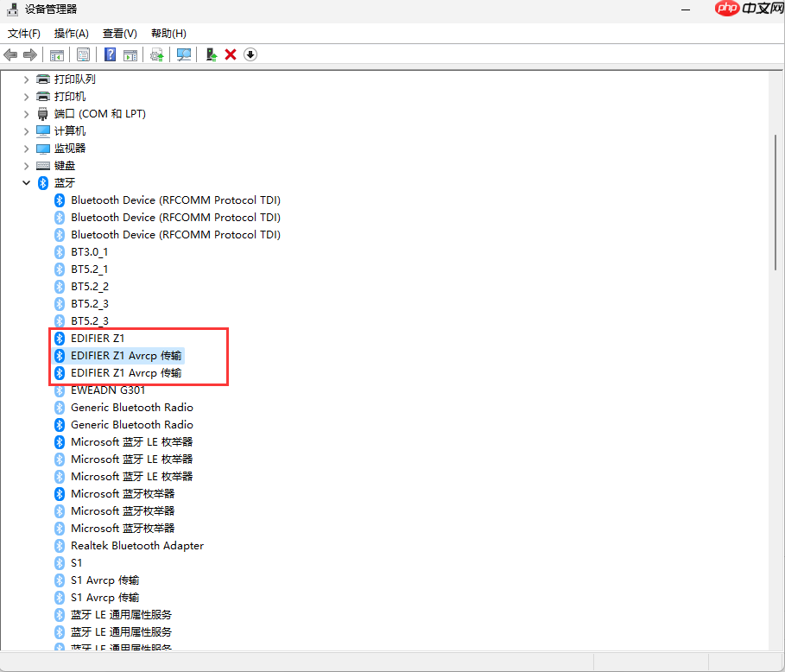Click the disable device toolbar icon
This screenshot has width=785, height=672.
click(x=250, y=54)
